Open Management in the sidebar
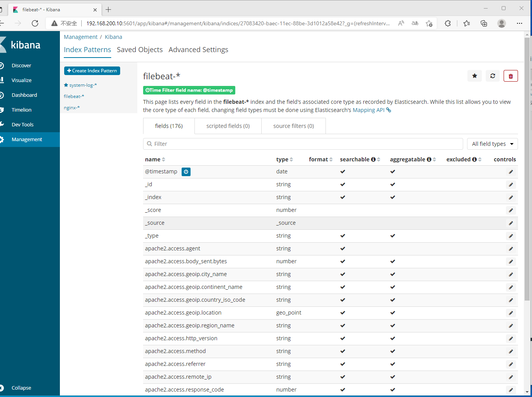This screenshot has width=532, height=397. point(30,140)
